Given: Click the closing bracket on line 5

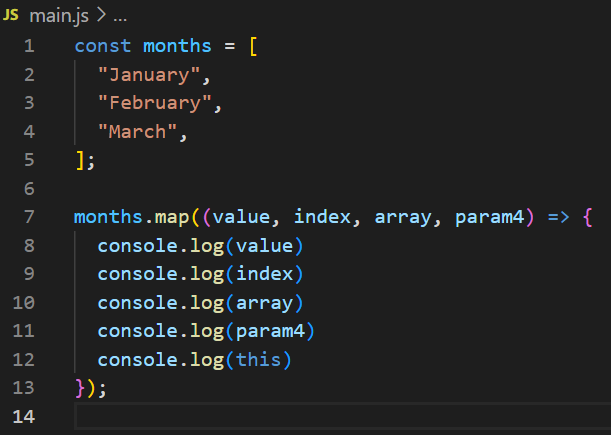Looking at the screenshot, I should 79,161.
